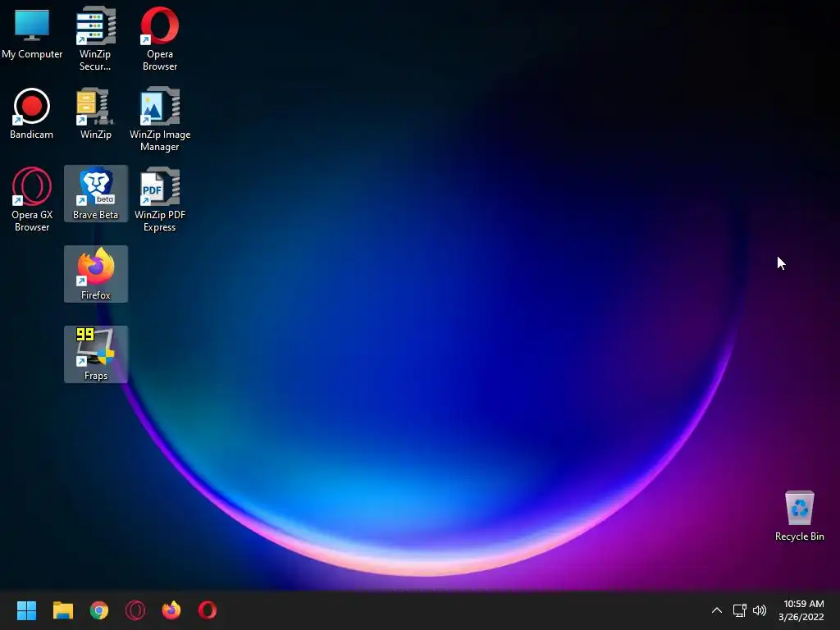Open the Windows Start menu
Image resolution: width=840 pixels, height=630 pixels.
26,610
